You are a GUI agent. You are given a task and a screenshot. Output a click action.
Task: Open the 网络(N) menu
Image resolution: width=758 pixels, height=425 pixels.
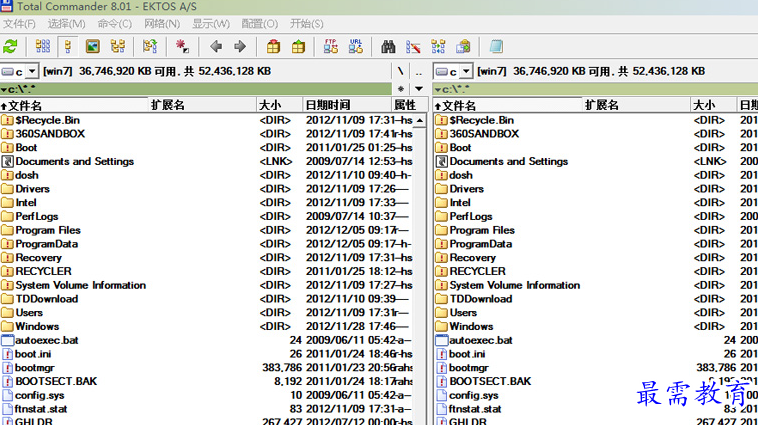point(162,24)
